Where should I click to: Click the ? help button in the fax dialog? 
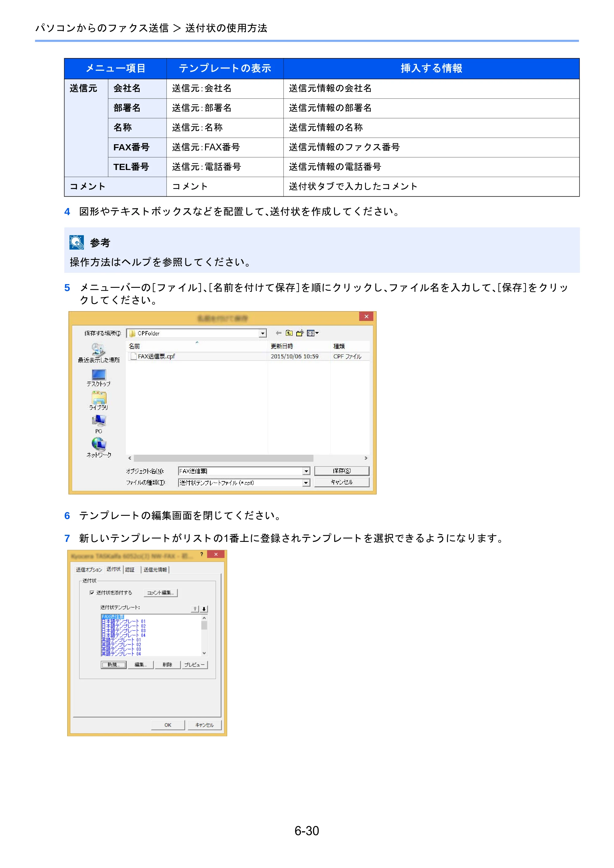(202, 554)
